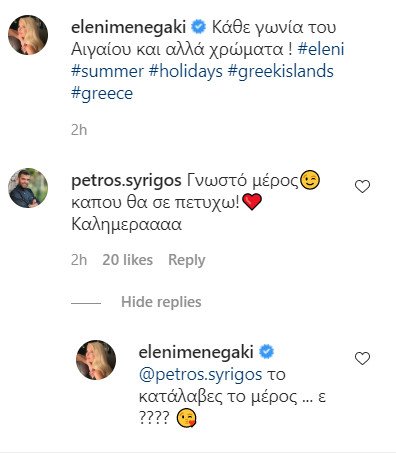Viewport: 396px width, 454px height.
Task: Open the #eleni hashtag
Action: (x=321, y=49)
